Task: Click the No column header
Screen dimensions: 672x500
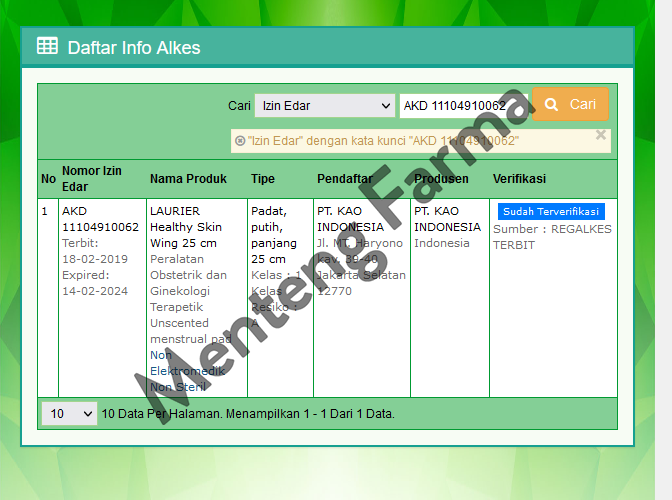Action: tap(48, 179)
